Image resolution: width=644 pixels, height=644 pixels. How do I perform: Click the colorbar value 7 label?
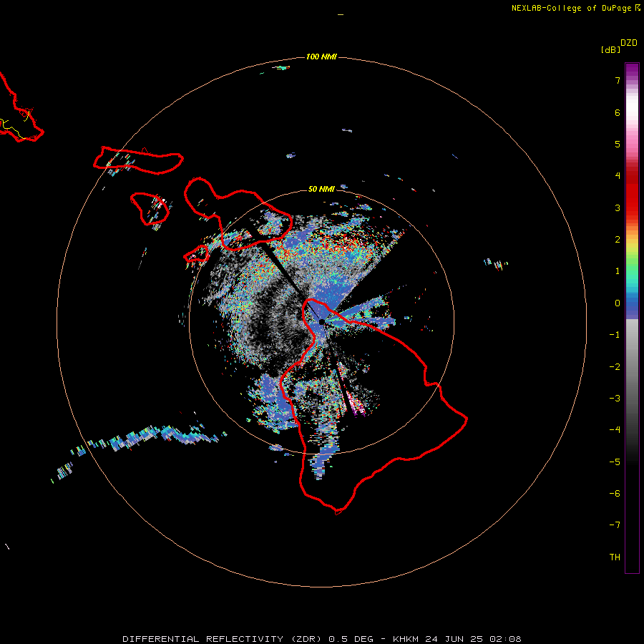(618, 80)
